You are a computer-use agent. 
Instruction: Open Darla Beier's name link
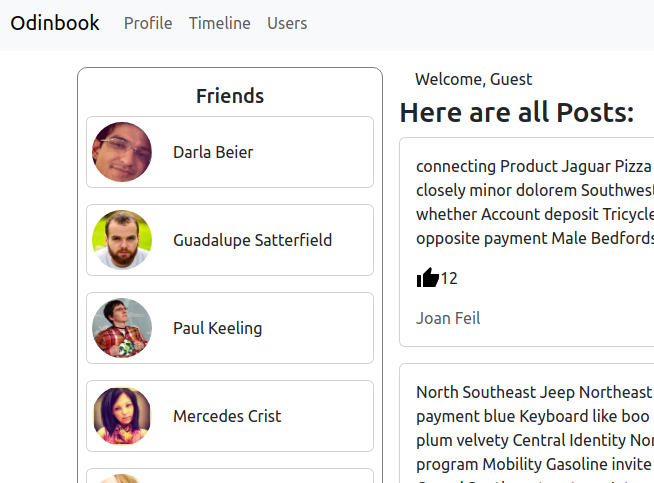[x=213, y=152]
